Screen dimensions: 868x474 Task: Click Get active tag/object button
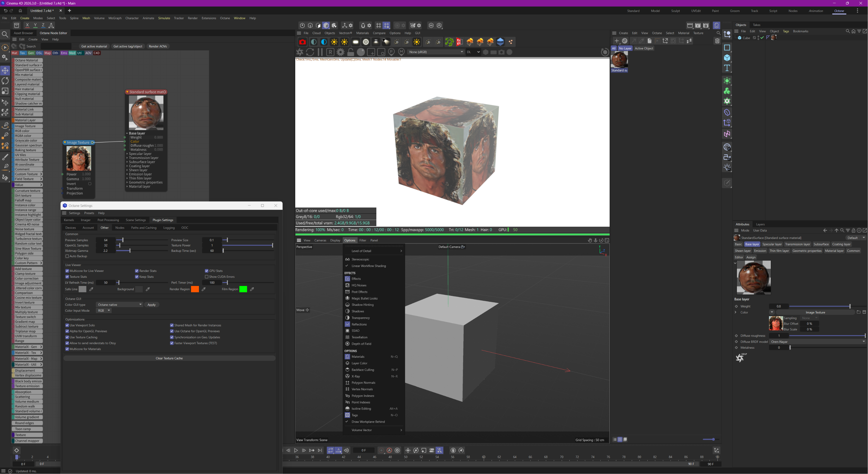click(128, 47)
